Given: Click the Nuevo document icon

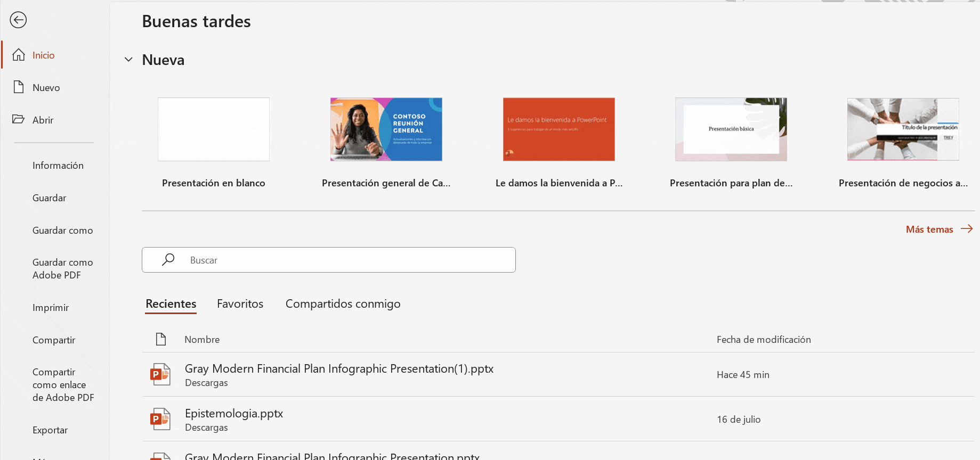Looking at the screenshot, I should pos(19,87).
